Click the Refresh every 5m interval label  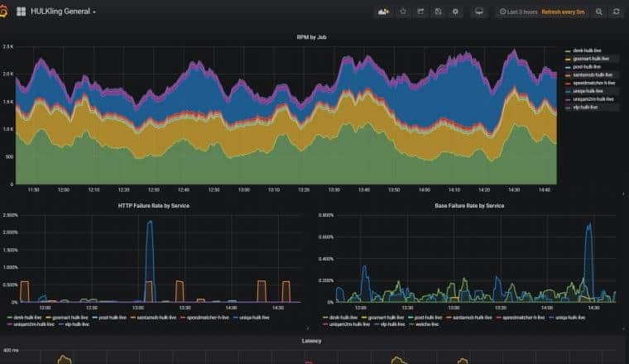[x=563, y=12]
